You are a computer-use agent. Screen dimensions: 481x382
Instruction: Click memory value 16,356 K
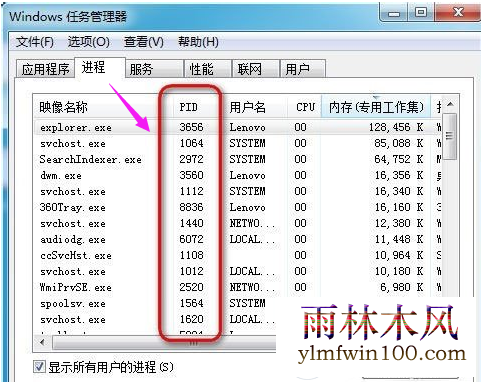point(399,175)
